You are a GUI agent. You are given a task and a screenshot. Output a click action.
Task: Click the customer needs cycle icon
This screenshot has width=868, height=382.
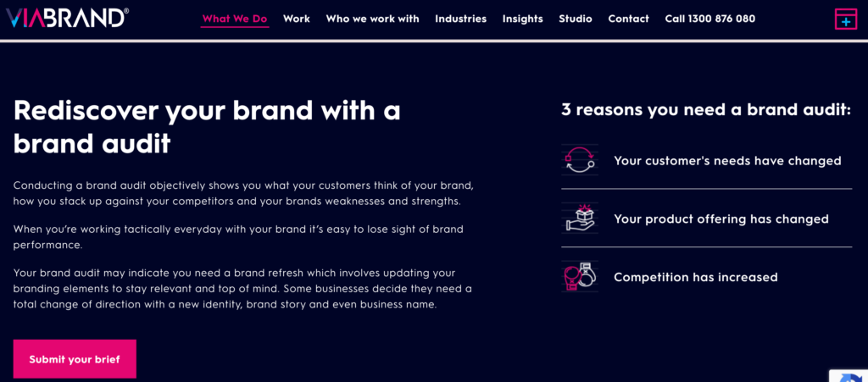click(x=580, y=160)
